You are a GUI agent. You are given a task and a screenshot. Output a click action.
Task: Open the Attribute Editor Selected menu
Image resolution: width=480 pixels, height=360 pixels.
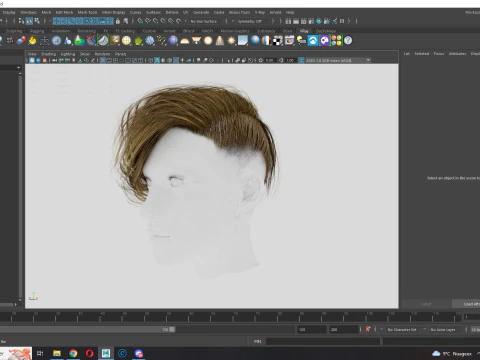tap(422, 53)
